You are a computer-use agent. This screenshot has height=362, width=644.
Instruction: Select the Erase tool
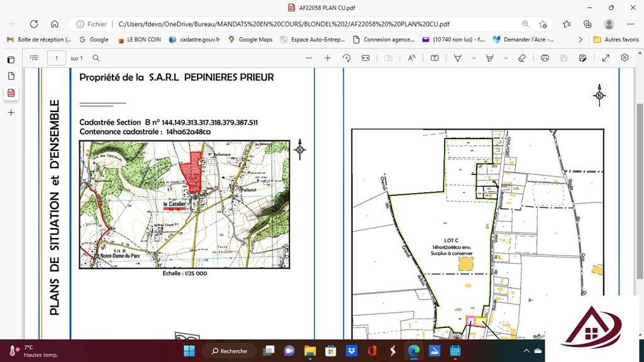pos(521,58)
